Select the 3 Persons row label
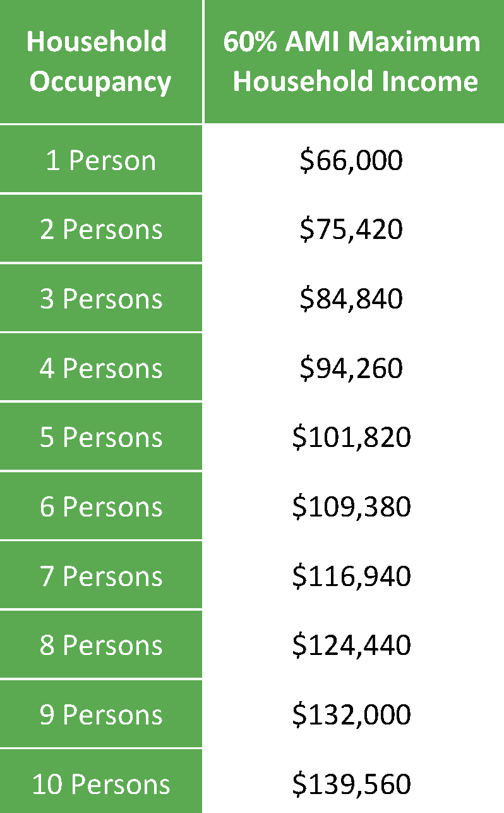Screen dimensions: 504x813 tap(100, 298)
